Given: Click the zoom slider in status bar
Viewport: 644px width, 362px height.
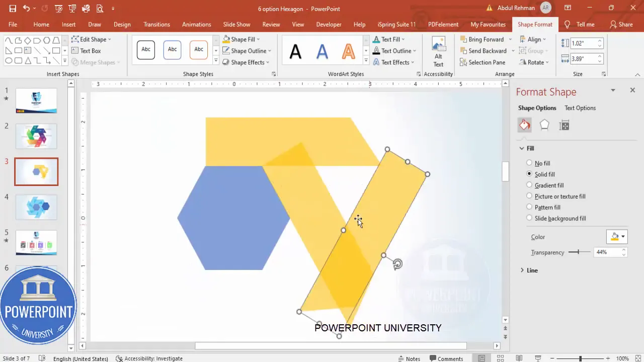Looking at the screenshot, I should (x=580, y=358).
